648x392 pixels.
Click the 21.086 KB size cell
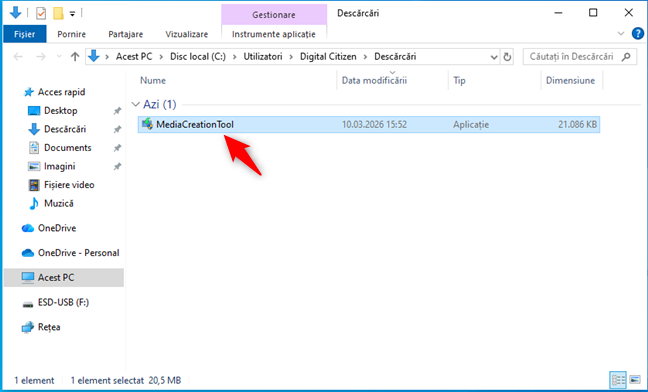577,124
